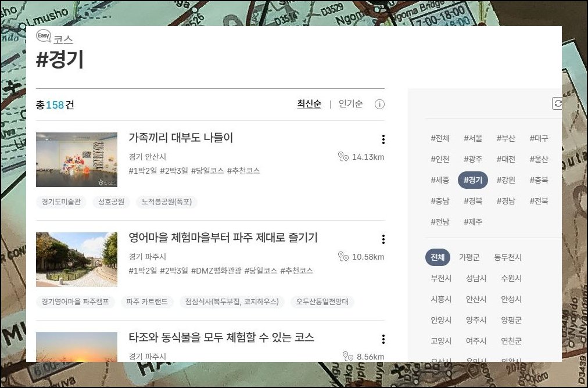588x388 pixels.
Task: Filter by 안성시
Action: click(511, 299)
